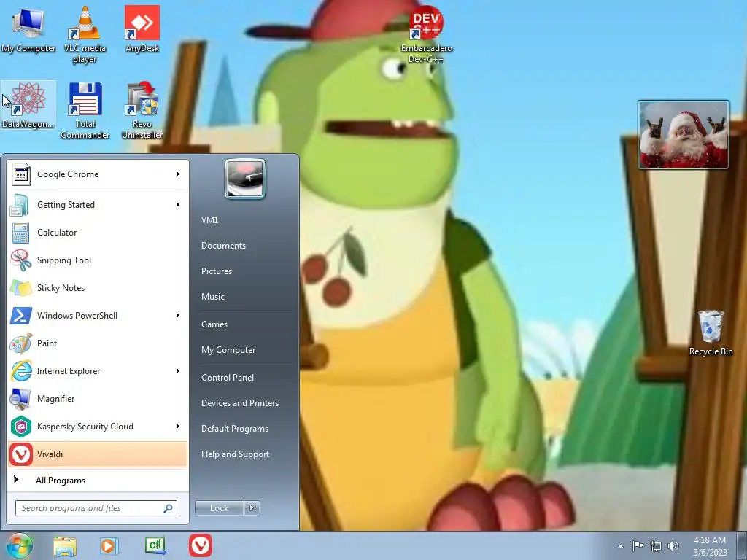Click the Kaspersky Security Cloud icon

tap(21, 427)
